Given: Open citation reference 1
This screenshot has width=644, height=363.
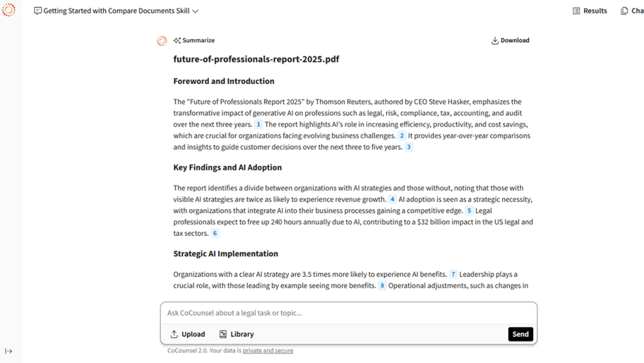Looking at the screenshot, I should (259, 125).
